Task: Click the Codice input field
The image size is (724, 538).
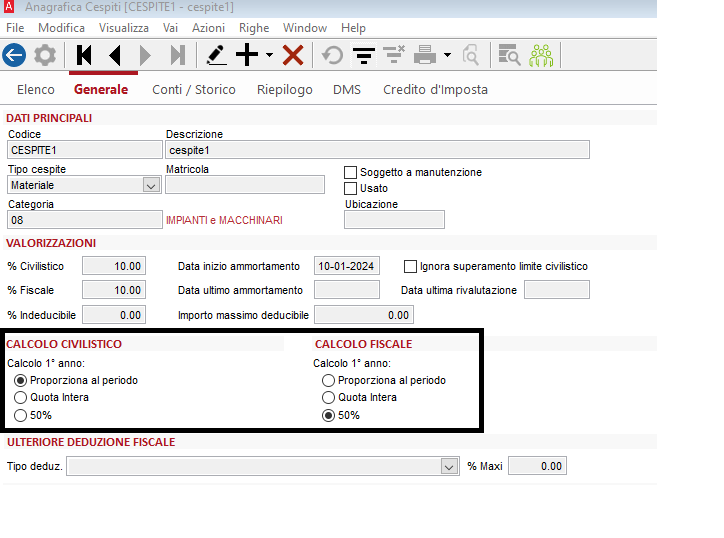Action: point(85,150)
